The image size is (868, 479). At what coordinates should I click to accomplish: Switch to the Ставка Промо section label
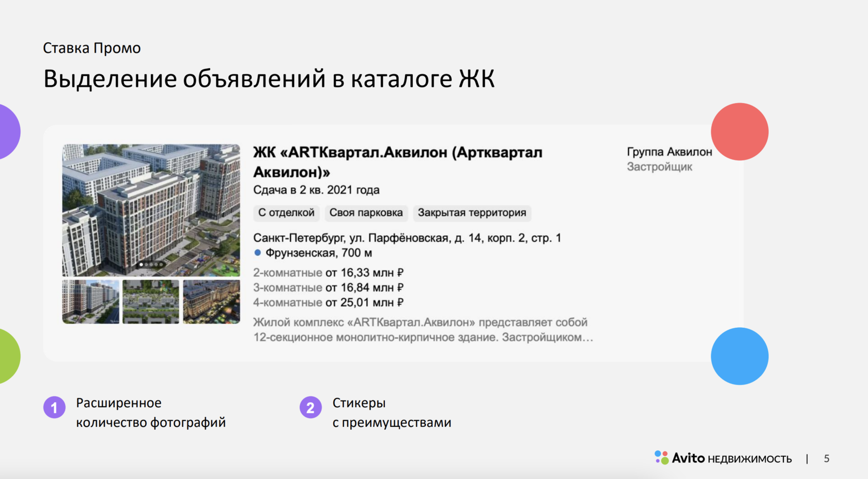coord(91,47)
